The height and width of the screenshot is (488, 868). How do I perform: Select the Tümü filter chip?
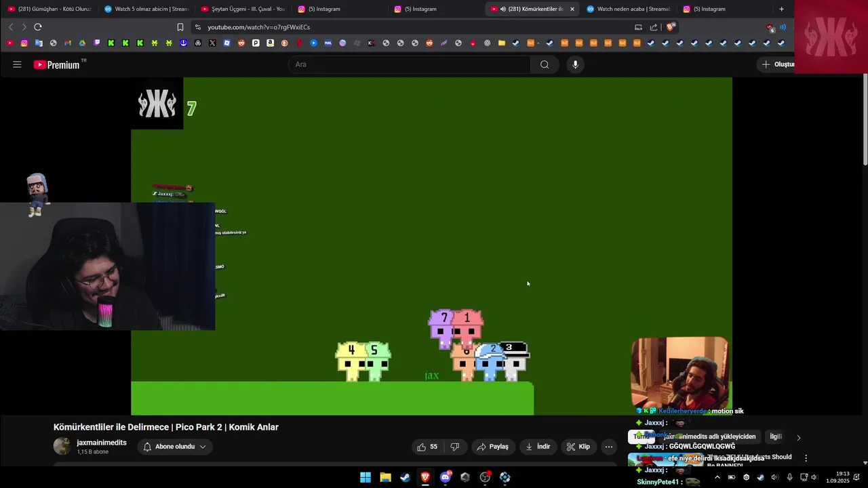(x=641, y=436)
